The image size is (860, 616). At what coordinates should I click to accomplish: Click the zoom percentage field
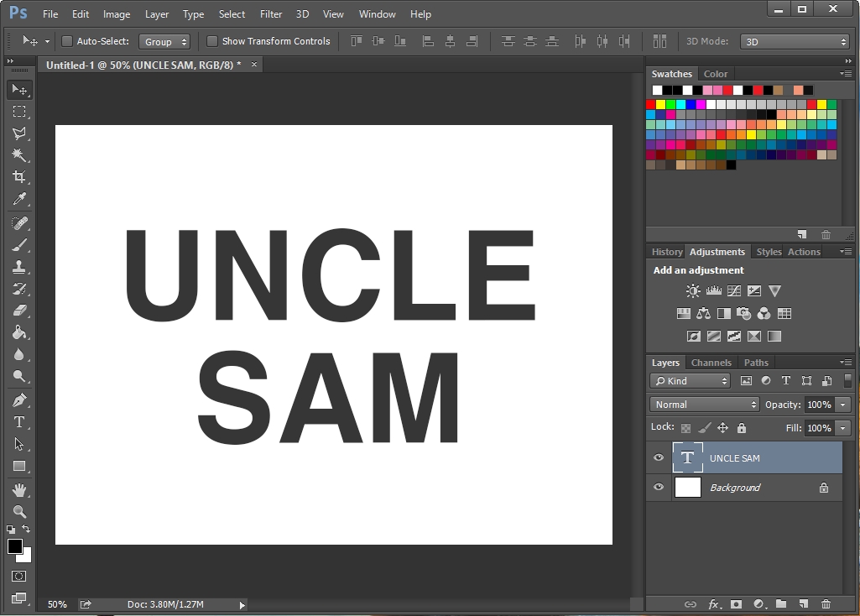click(x=57, y=604)
